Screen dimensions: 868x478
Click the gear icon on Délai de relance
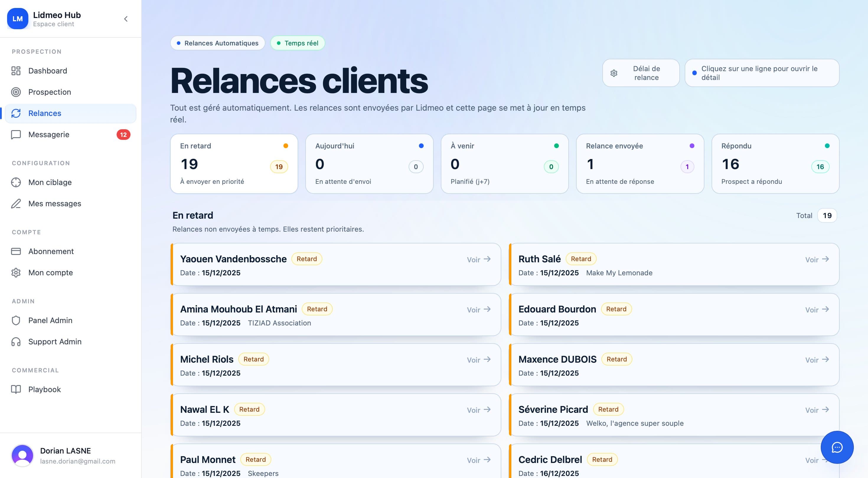coord(614,73)
